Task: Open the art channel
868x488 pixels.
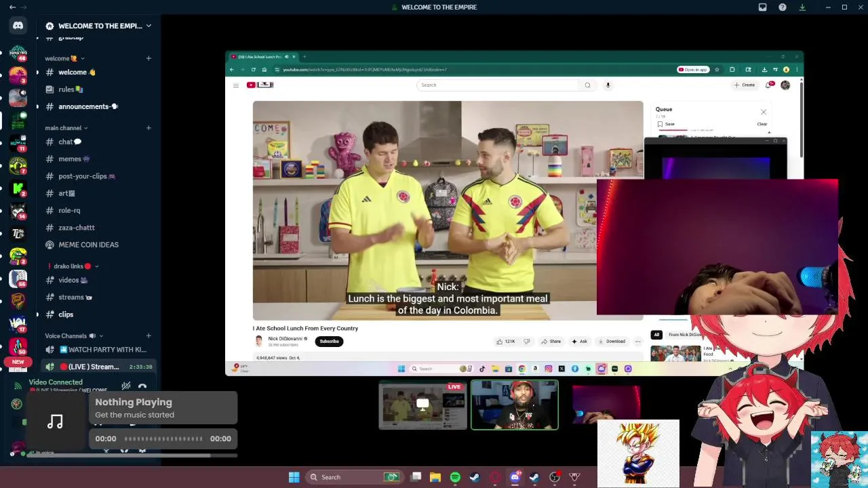Action: (98, 193)
